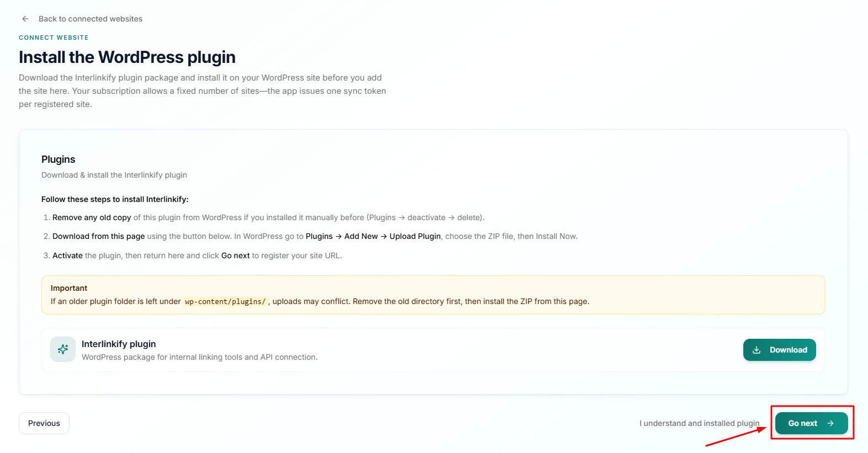Viewport: 868px width, 453px height.
Task: Click the I understand and installed plugin text
Action: click(699, 423)
